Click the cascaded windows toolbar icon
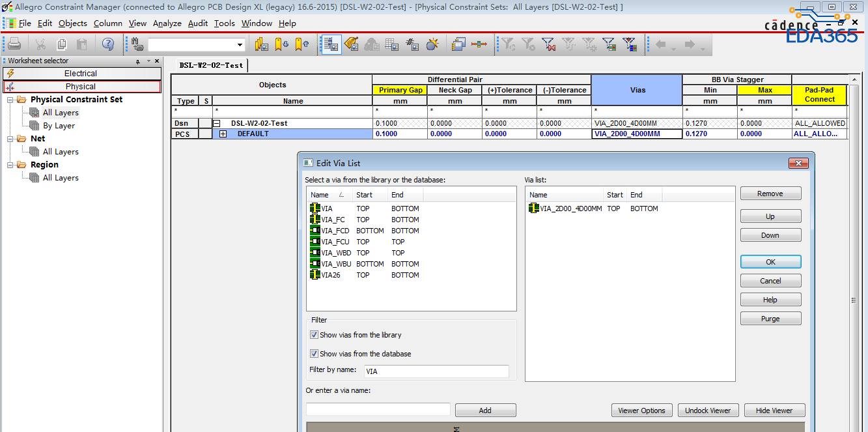868x432 pixels. pos(458,44)
